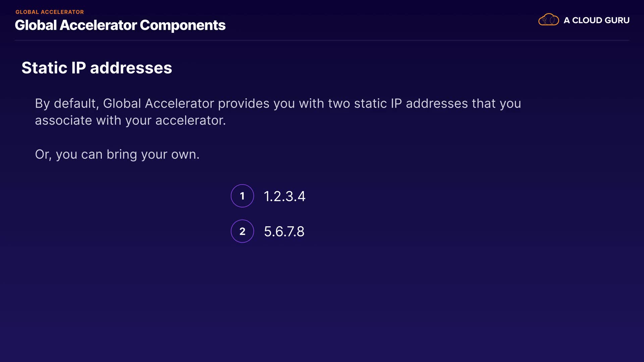Click the word 'provides' in the paragraph
Viewport: 644px width, 362px height.
tap(244, 104)
